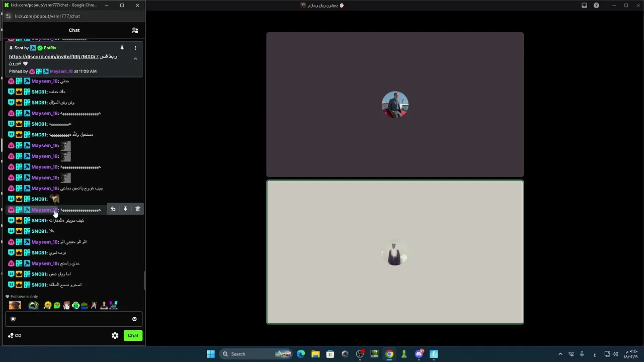Insert the yellow angry face emote

(48, 305)
